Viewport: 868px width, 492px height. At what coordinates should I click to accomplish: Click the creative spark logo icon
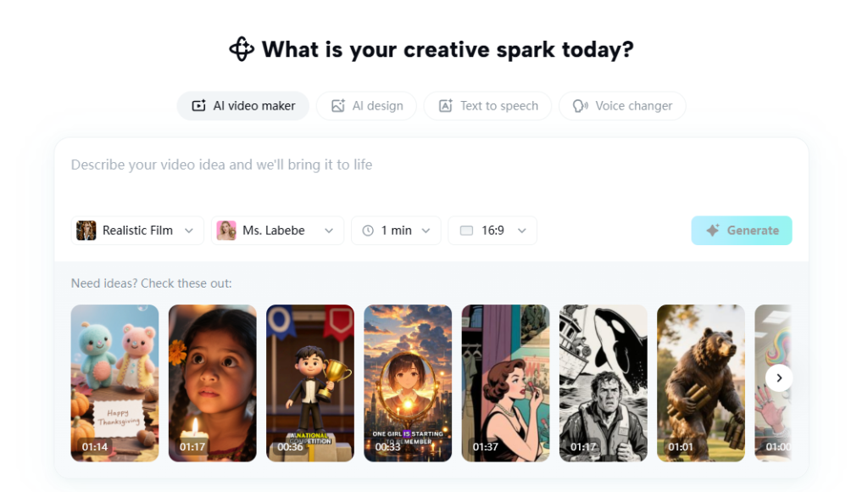click(x=242, y=49)
